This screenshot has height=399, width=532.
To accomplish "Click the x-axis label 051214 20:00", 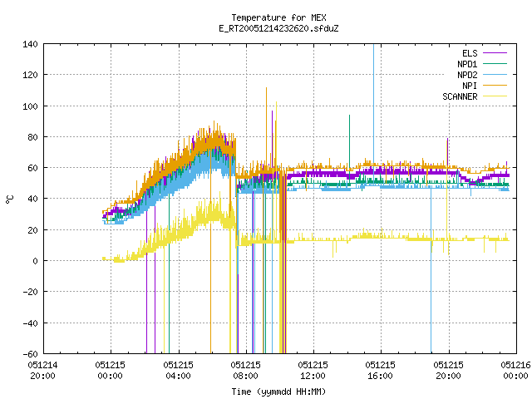I will coord(42,371).
